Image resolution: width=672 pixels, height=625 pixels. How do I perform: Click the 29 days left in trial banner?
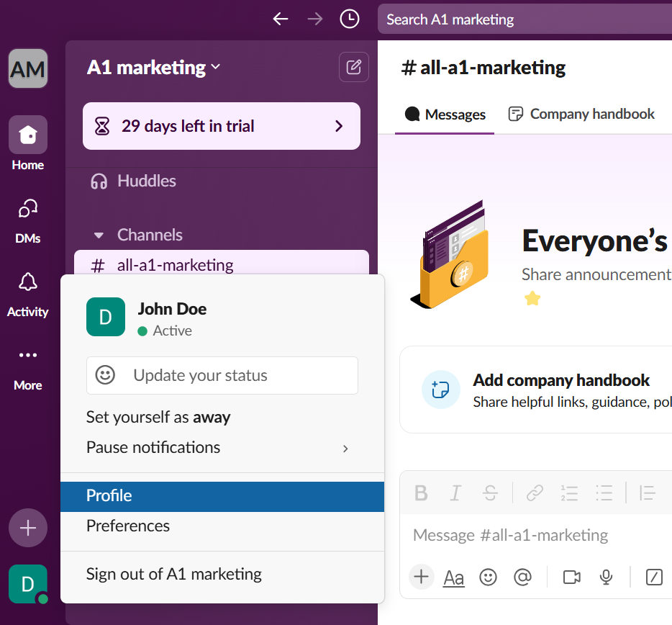pos(222,127)
